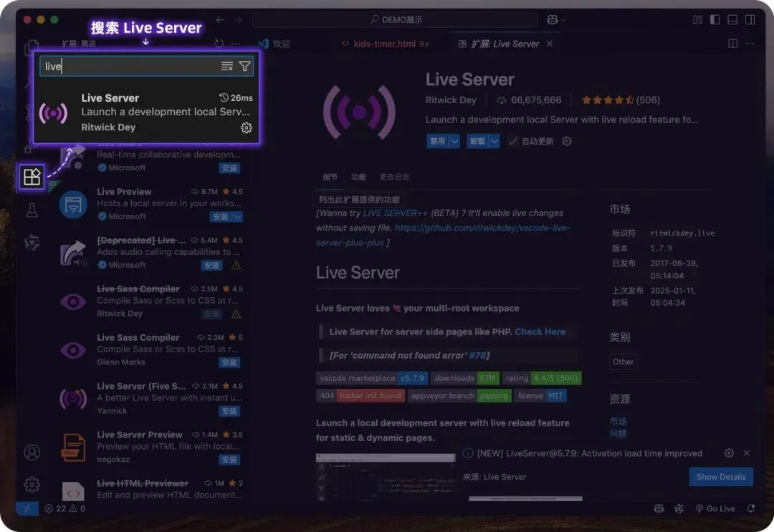Open the extension settings gear beside 自动更新
Image resolution: width=774 pixels, height=532 pixels.
coord(567,141)
